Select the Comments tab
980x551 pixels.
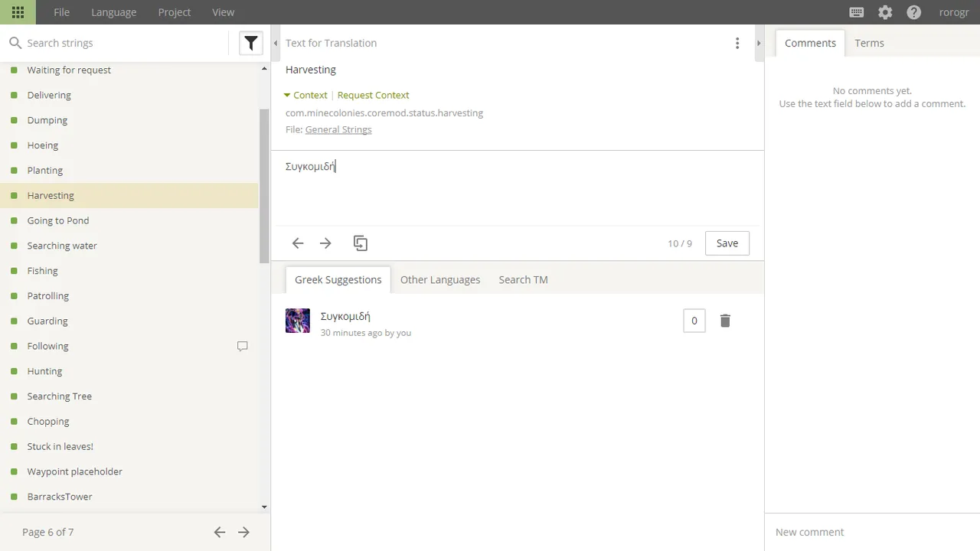[x=810, y=43]
